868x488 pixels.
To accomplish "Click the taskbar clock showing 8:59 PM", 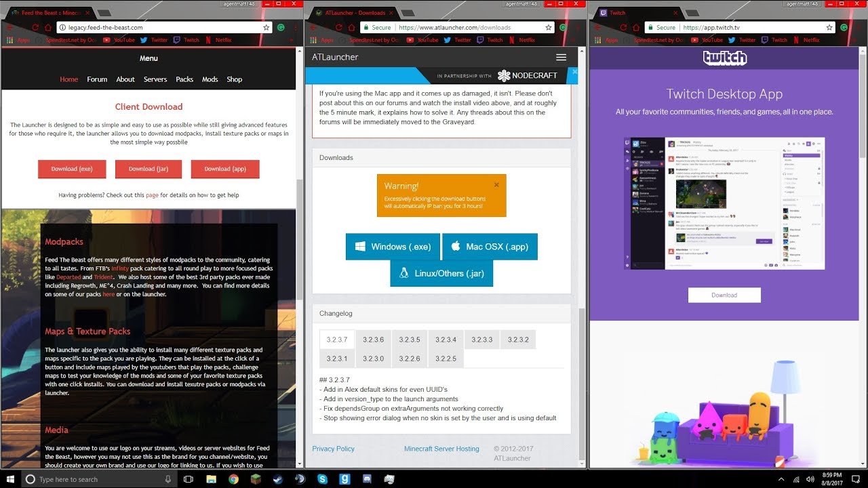I will pyautogui.click(x=831, y=479).
